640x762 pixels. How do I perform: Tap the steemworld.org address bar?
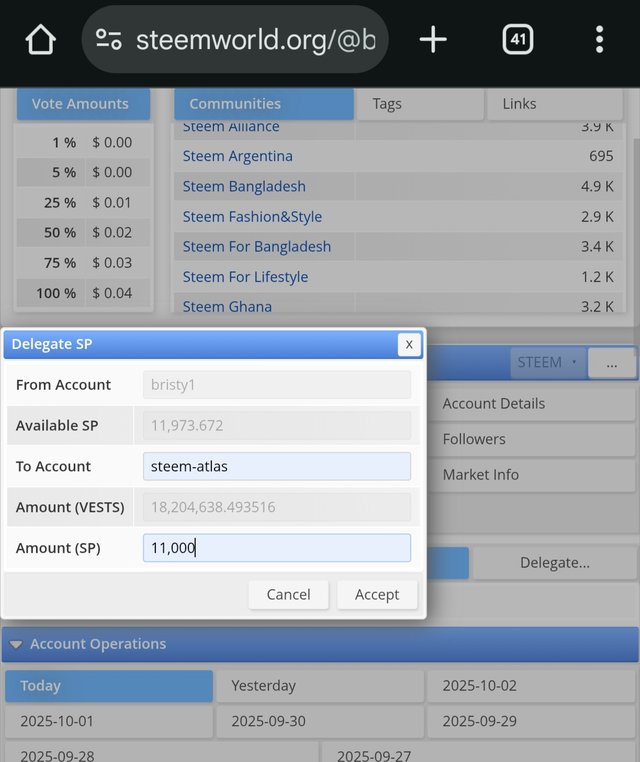[235, 39]
